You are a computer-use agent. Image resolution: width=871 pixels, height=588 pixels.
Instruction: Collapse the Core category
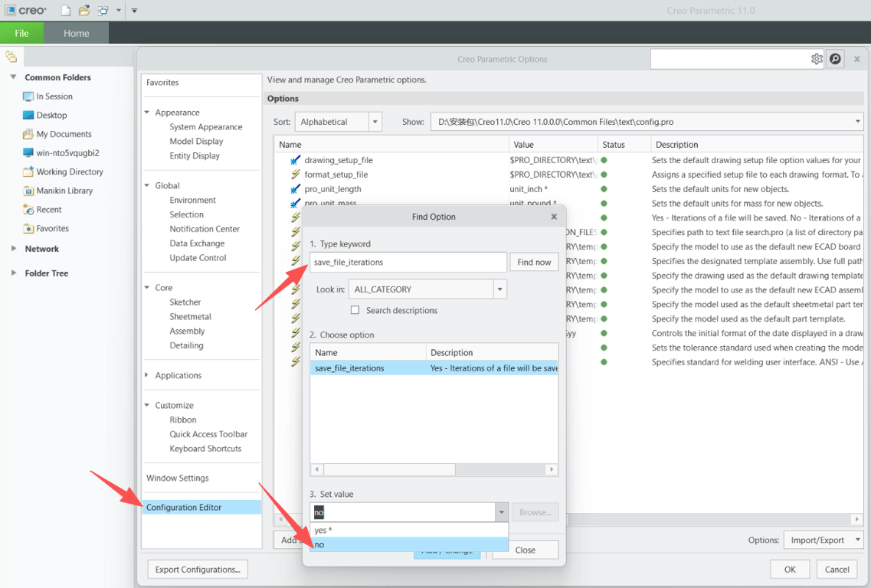(146, 288)
